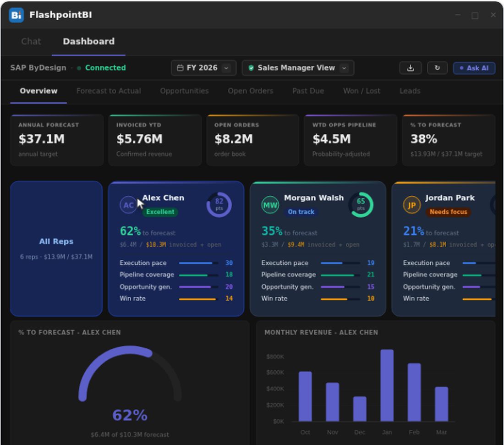
Task: Open the Sales Manager View dropdown
Action: 298,68
